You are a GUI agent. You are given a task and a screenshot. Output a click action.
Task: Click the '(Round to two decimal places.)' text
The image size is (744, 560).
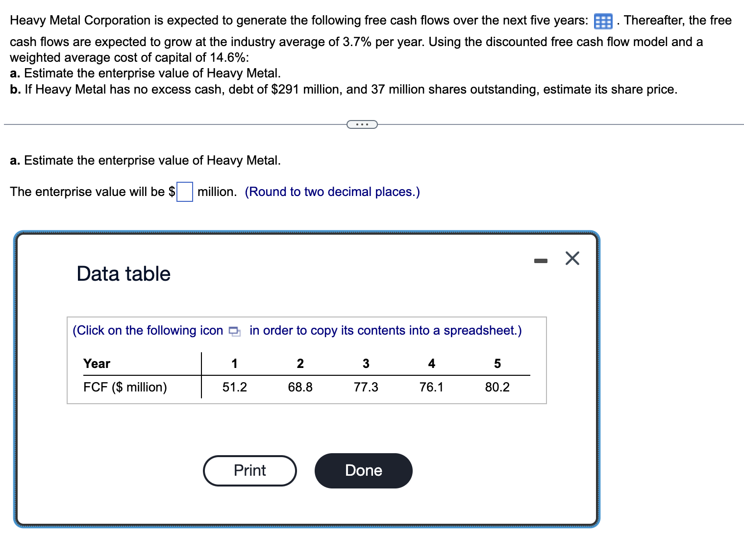(332, 192)
